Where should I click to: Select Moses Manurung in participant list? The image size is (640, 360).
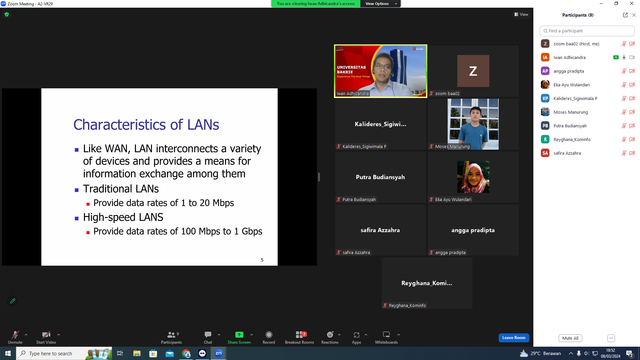pos(587,112)
